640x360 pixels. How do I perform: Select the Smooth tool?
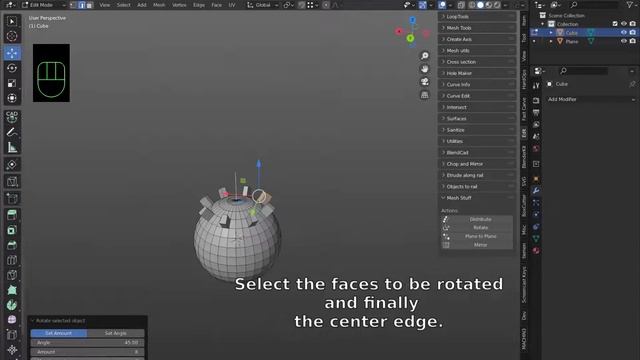12,320
